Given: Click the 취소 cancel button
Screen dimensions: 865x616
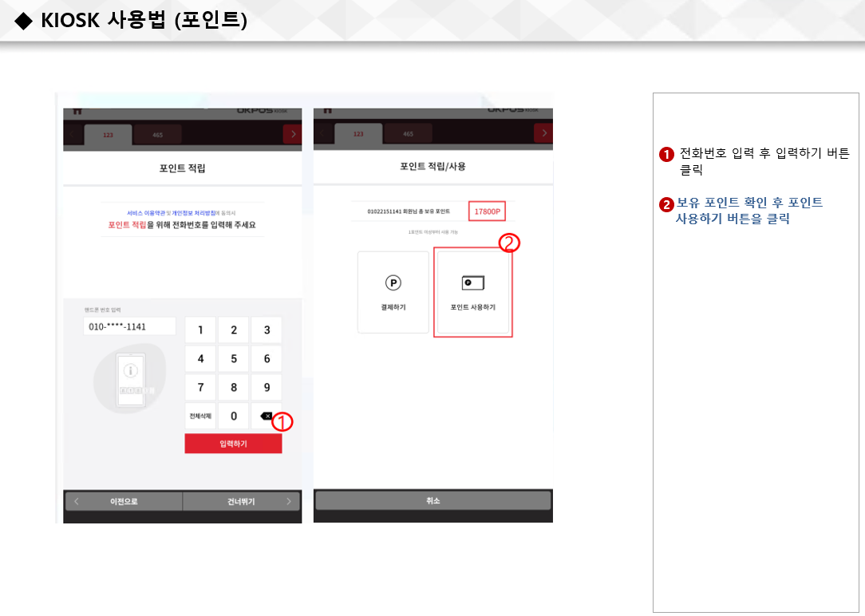Looking at the screenshot, I should pyautogui.click(x=433, y=501).
